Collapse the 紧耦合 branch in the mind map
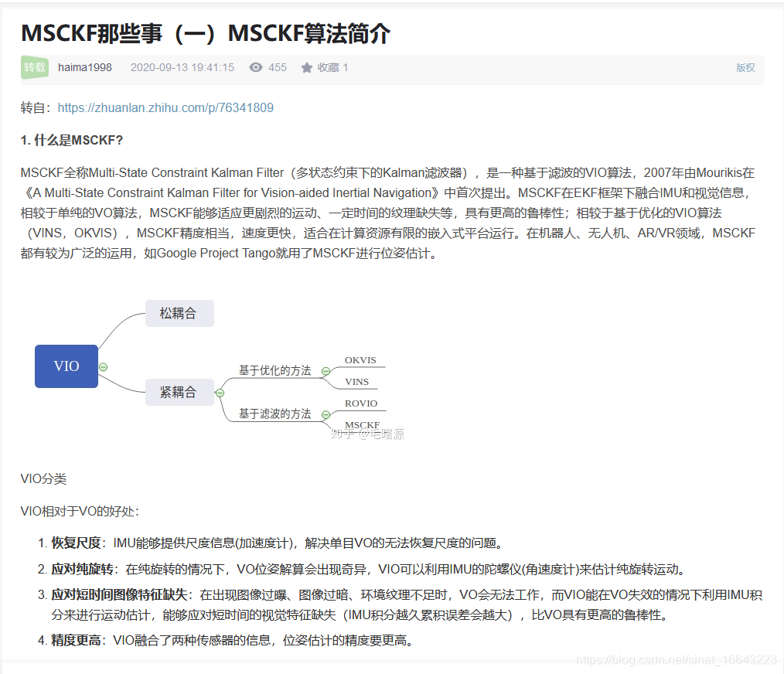The height and width of the screenshot is (674, 784). click(x=220, y=393)
